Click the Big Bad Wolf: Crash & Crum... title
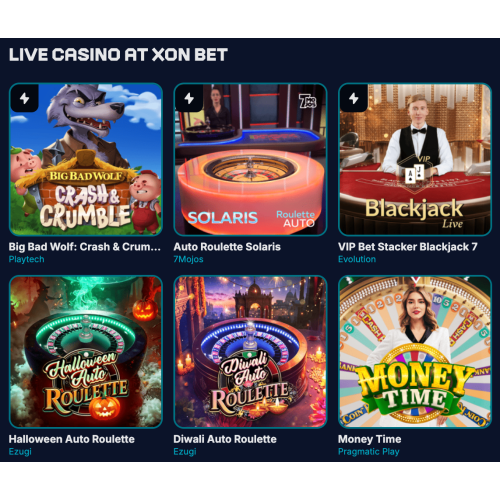Image resolution: width=500 pixels, height=500 pixels. (85, 247)
